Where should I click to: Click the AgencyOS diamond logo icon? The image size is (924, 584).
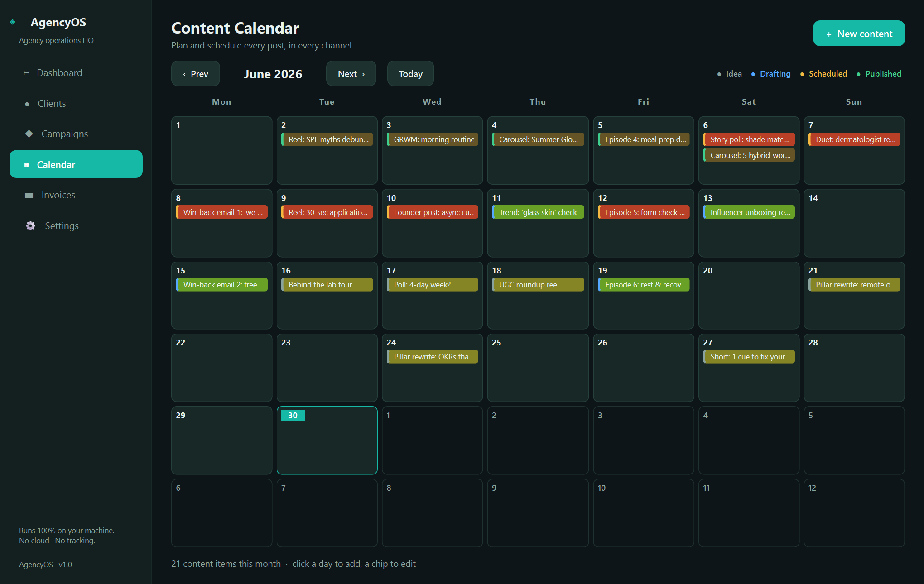(13, 22)
